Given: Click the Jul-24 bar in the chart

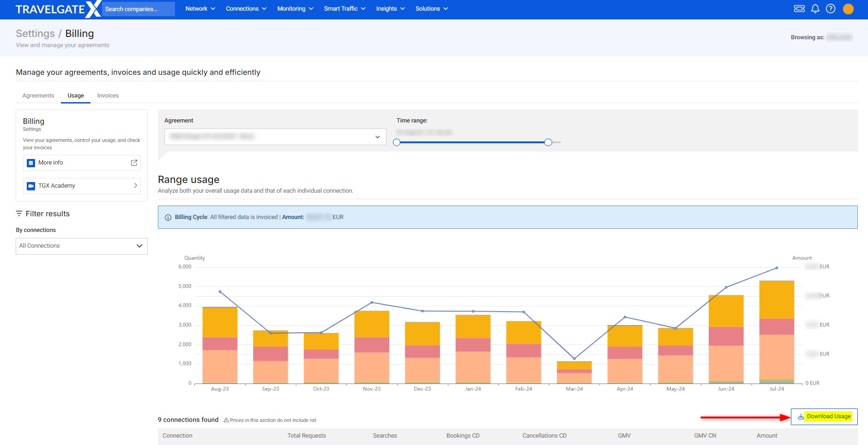Looking at the screenshot, I should pos(777,332).
